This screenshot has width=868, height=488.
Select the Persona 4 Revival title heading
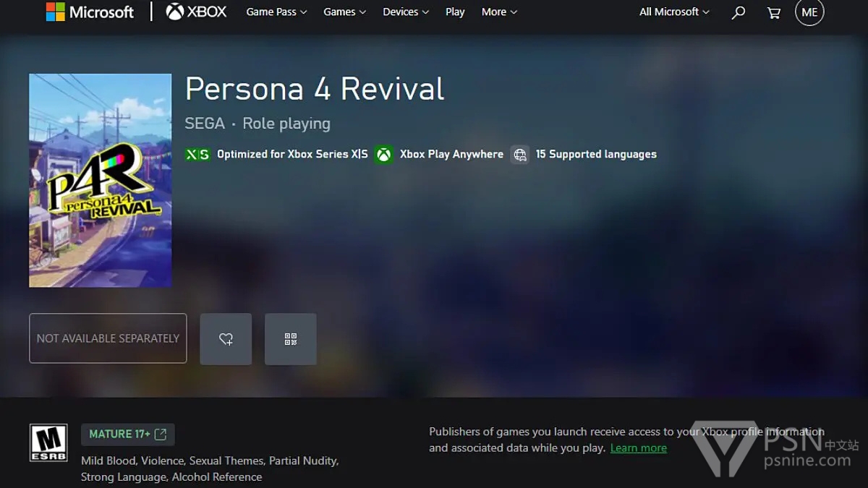click(x=315, y=89)
